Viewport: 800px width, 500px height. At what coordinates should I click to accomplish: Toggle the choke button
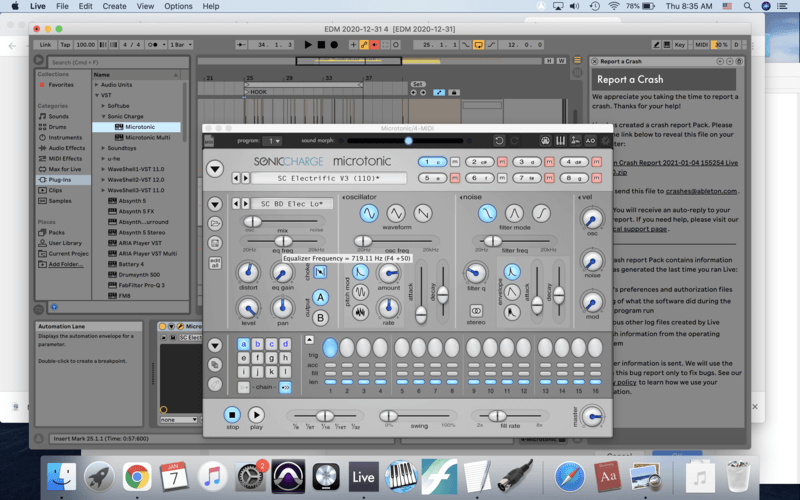pos(320,272)
